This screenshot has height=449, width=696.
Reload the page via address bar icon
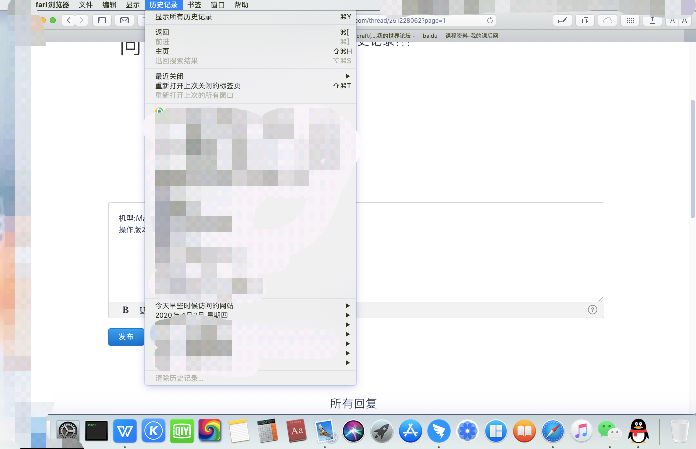pyautogui.click(x=489, y=20)
